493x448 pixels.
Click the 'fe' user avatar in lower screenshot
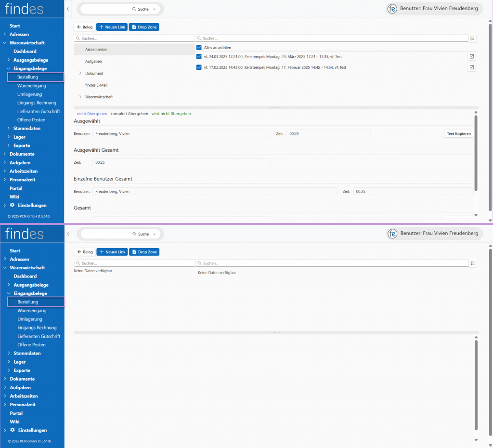click(393, 234)
